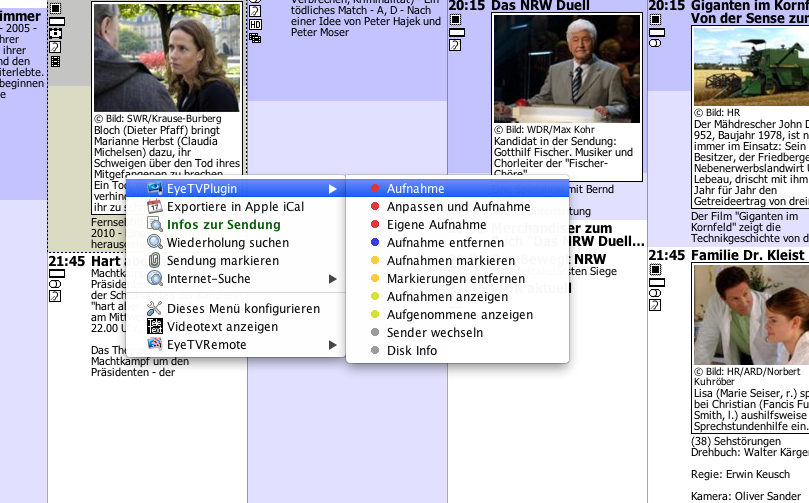Select Markierungen entfernen
809x503 pixels.
[457, 279]
